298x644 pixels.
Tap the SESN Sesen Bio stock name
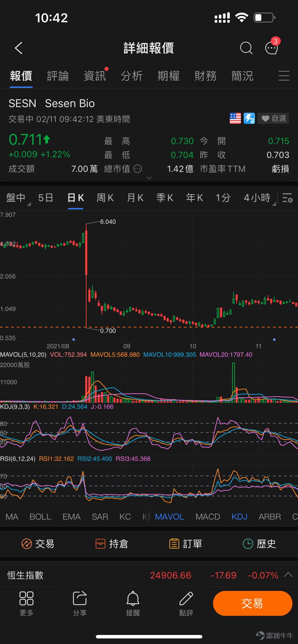click(52, 103)
